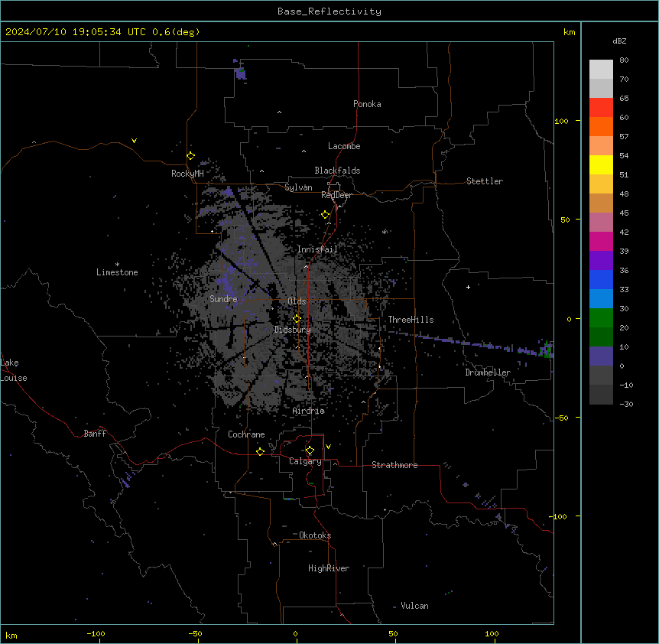Click the Base_Reflectivity title

click(x=329, y=11)
